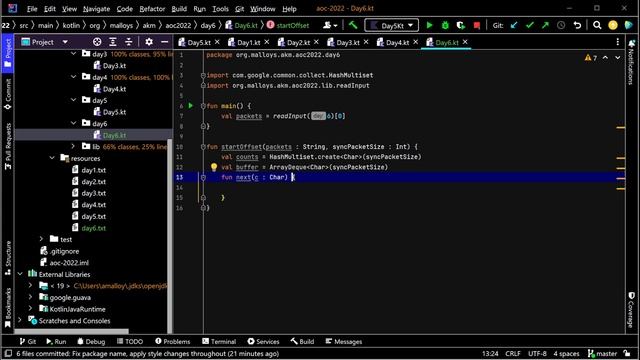Open editor tabs more options menu
The height and width of the screenshot is (360, 640).
[x=618, y=42]
